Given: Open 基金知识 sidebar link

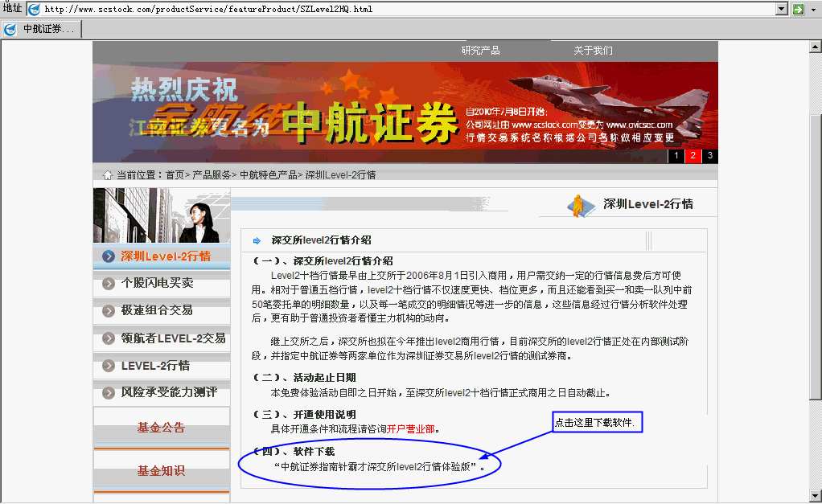Looking at the screenshot, I should tap(161, 471).
